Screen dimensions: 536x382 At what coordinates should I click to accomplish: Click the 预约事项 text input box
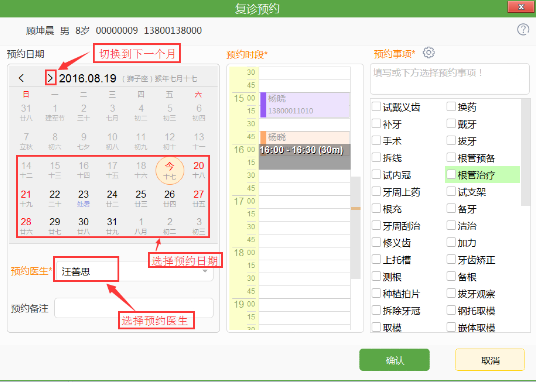click(x=450, y=79)
